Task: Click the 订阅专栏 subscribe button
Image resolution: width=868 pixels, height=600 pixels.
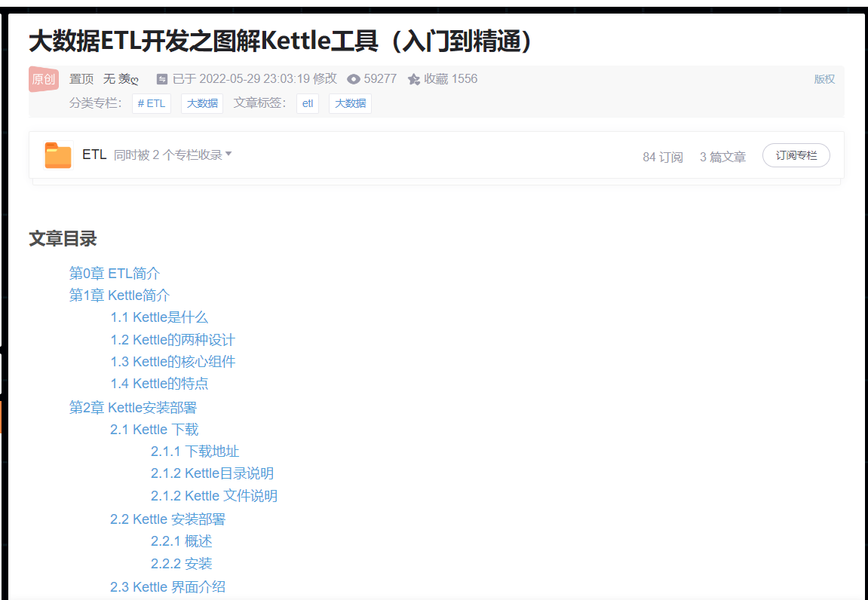Action: 796,155
